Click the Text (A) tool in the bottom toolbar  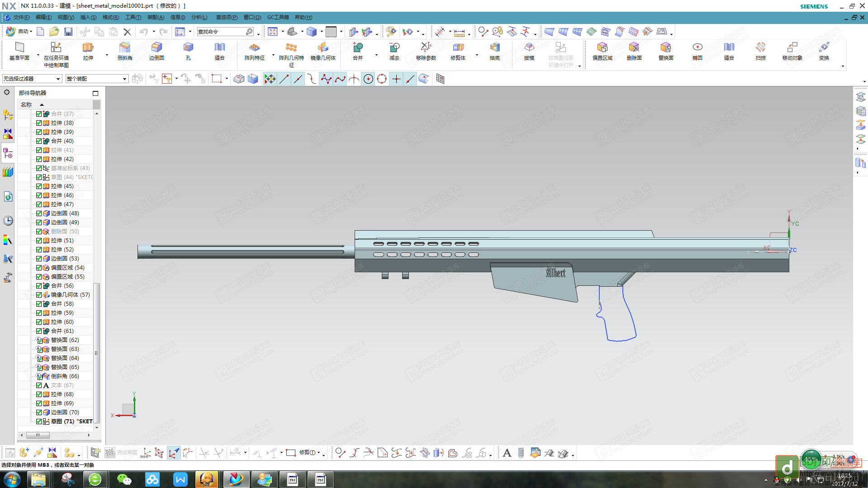[507, 453]
